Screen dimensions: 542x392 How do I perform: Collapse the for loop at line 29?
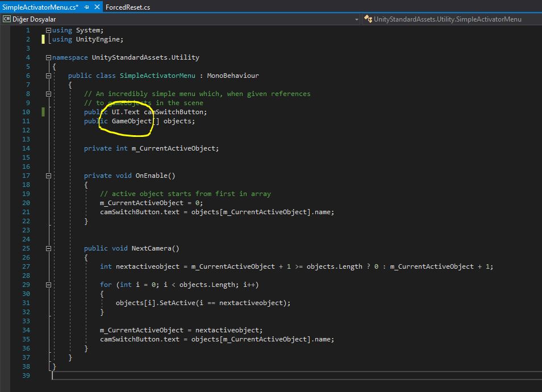(49, 284)
